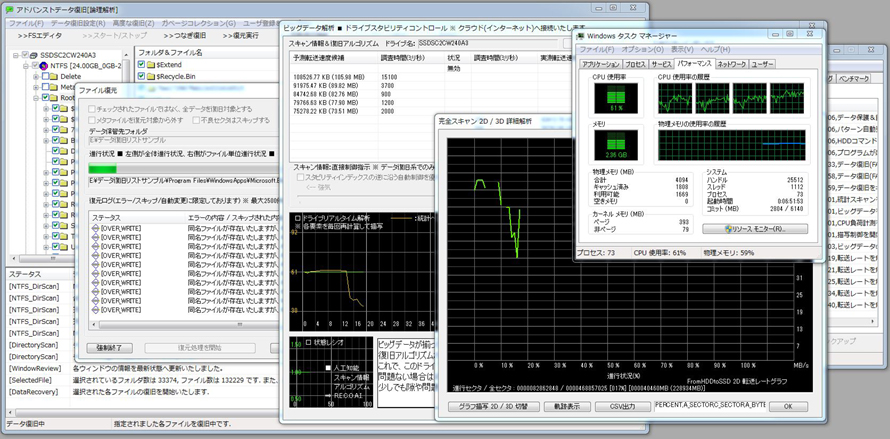Click the $Extend folder icon
This screenshot has width=890, height=439.
click(x=150, y=65)
